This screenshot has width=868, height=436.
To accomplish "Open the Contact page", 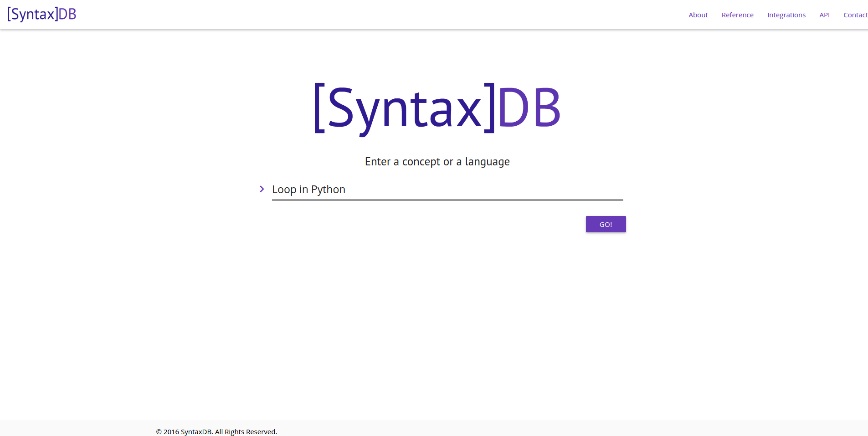I will pyautogui.click(x=855, y=15).
